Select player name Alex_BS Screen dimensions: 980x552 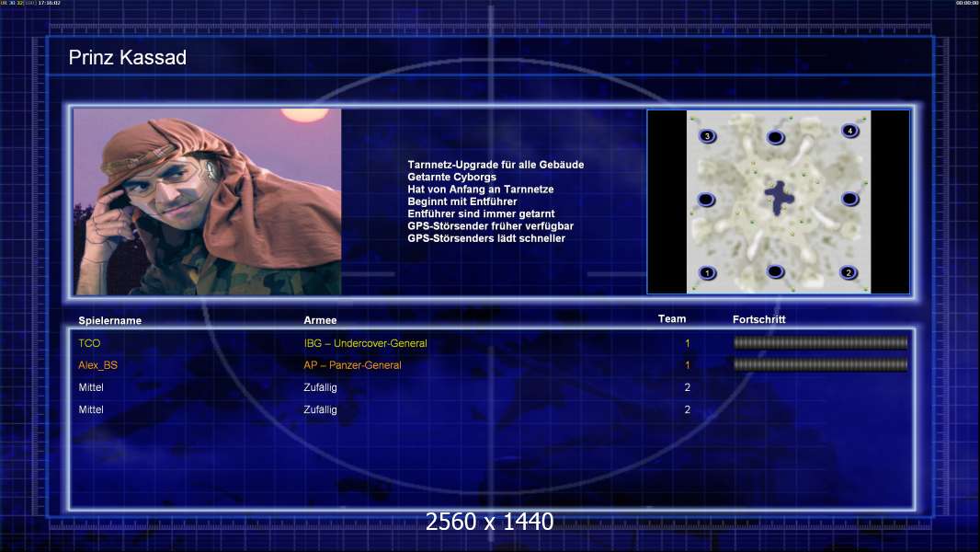[98, 365]
